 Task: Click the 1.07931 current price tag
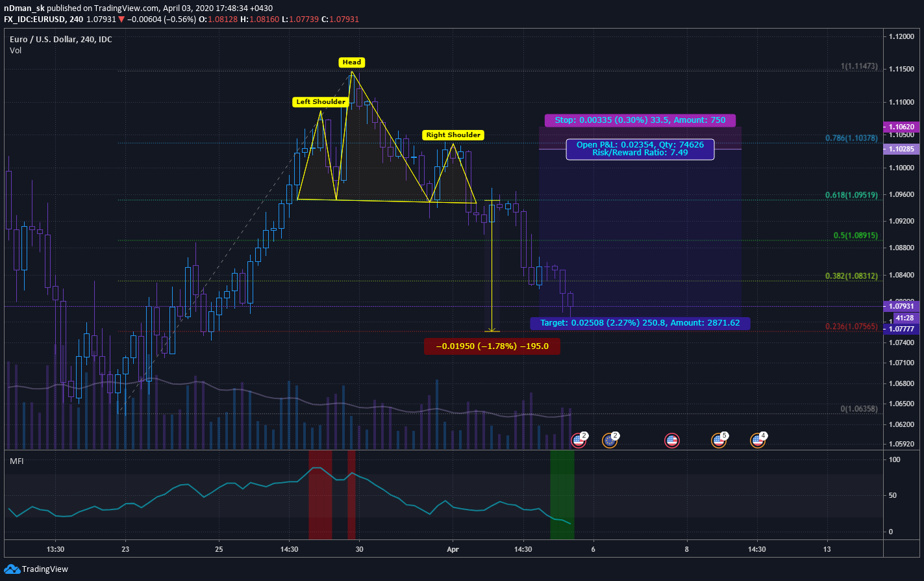(x=903, y=305)
